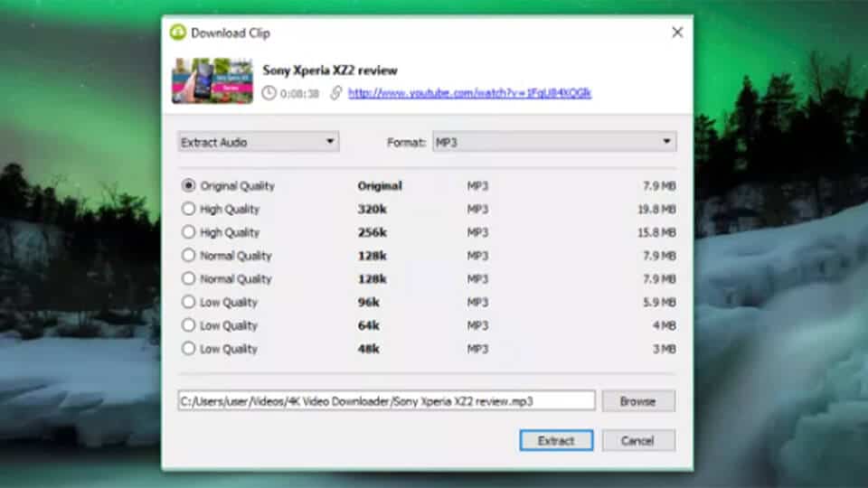This screenshot has height=488, width=868.
Task: Open the Sony Xperia XZ2 video thumbnail
Action: pos(212,80)
